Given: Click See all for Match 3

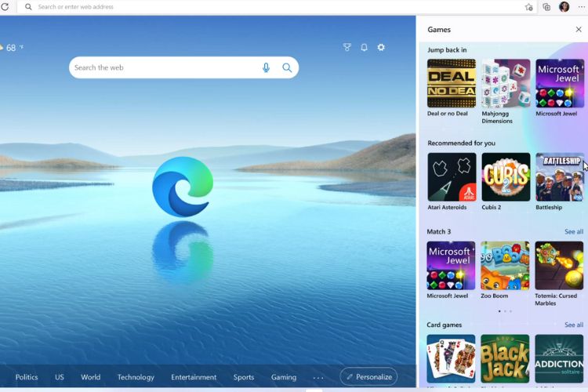Looking at the screenshot, I should [574, 232].
